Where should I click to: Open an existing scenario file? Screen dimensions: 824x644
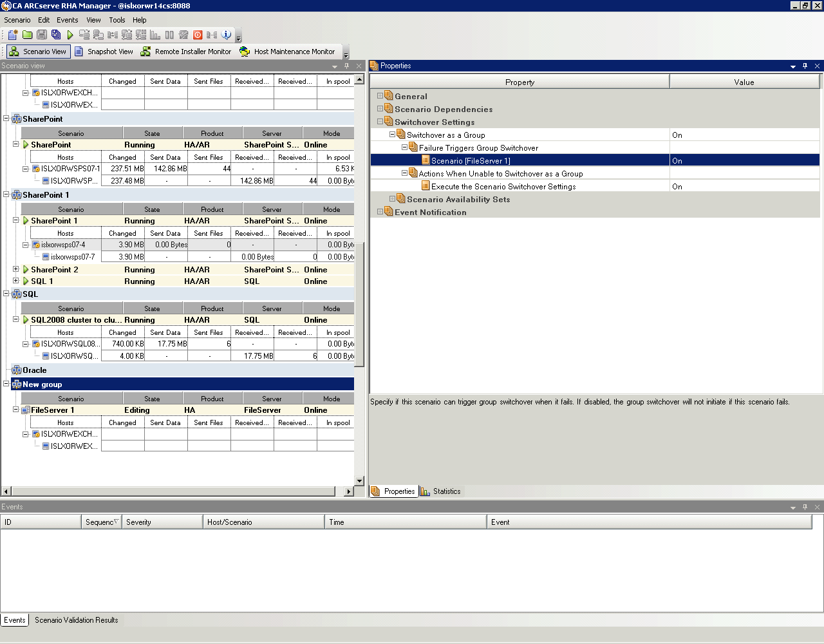coord(27,34)
